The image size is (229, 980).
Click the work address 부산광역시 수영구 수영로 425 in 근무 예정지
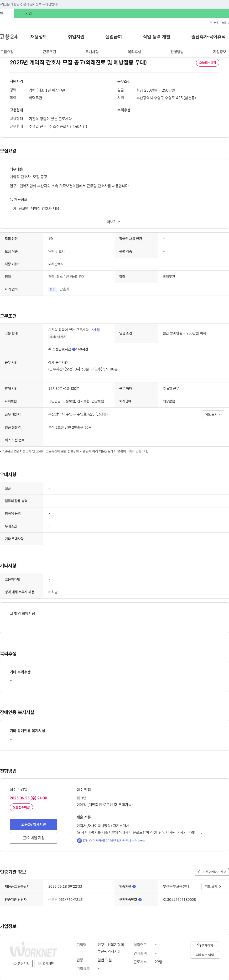[x=78, y=414]
